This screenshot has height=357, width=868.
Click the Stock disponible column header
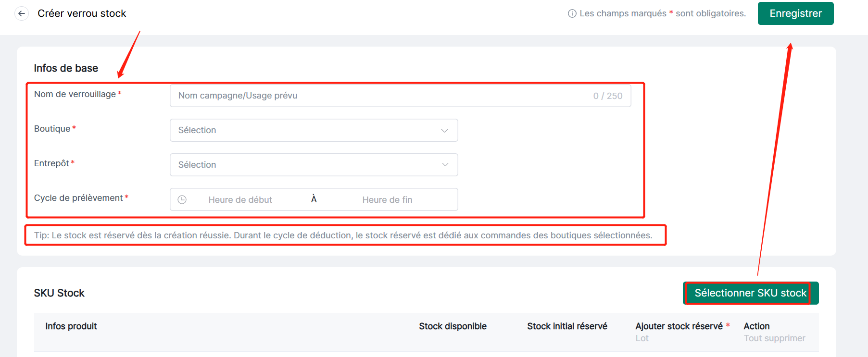(453, 326)
